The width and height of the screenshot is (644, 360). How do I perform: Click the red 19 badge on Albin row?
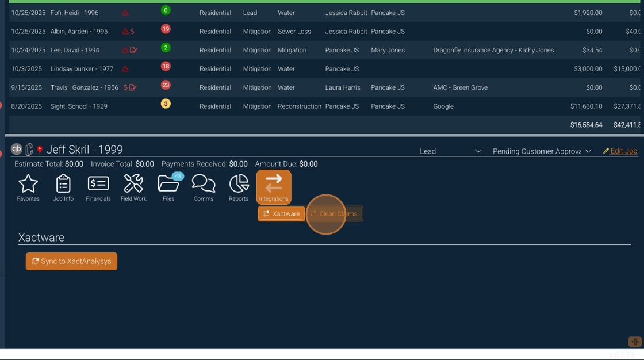[x=166, y=29]
